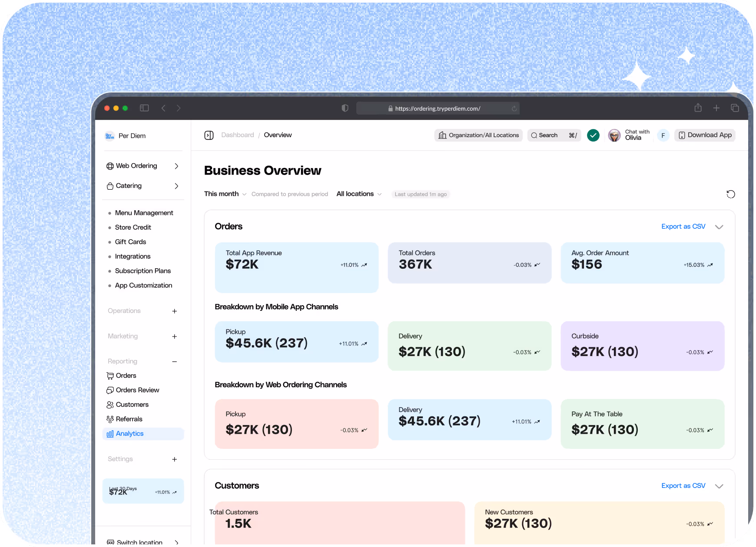Click the Total Customers 1.5K card

[340, 524]
